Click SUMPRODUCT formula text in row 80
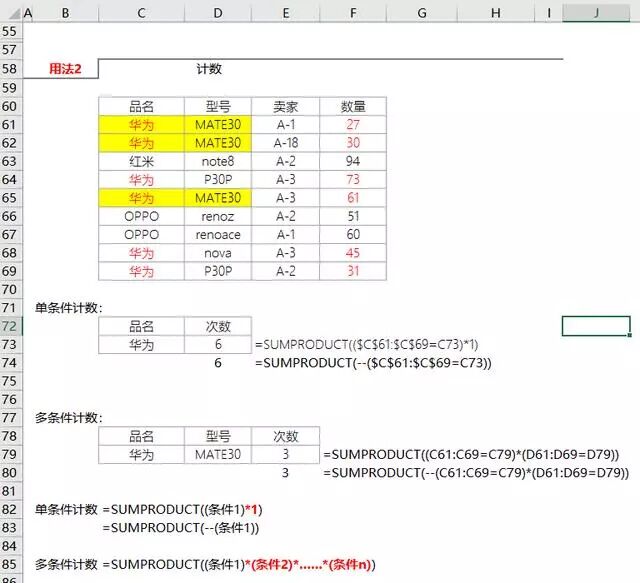The image size is (640, 583). (x=476, y=473)
